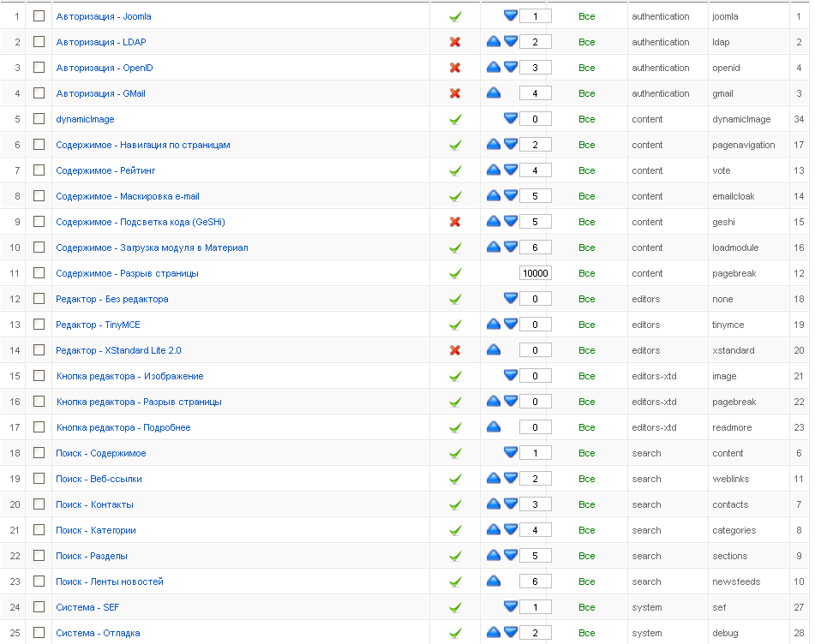Move Содержимое - Рейтинг up with blue arrow
This screenshot has height=644, width=815.
click(494, 170)
